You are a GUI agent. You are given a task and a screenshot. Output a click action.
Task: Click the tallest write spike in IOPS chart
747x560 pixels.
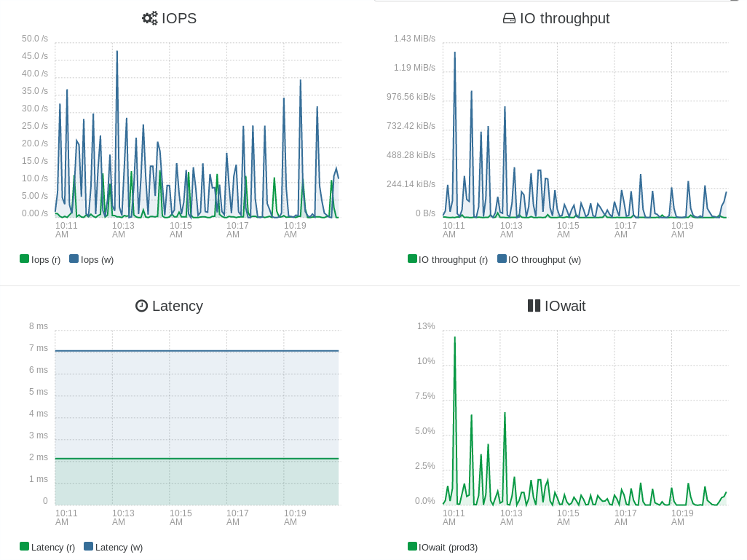tap(117, 52)
